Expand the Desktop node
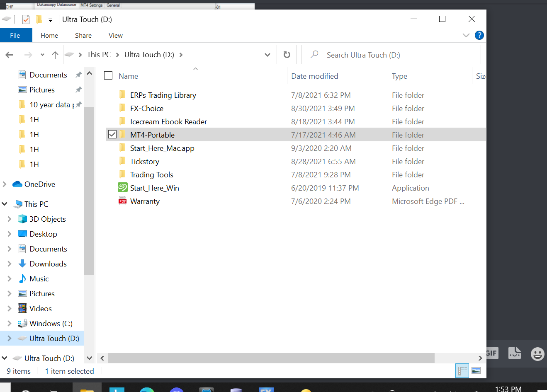Viewport: 547px width, 392px height. pyautogui.click(x=10, y=234)
